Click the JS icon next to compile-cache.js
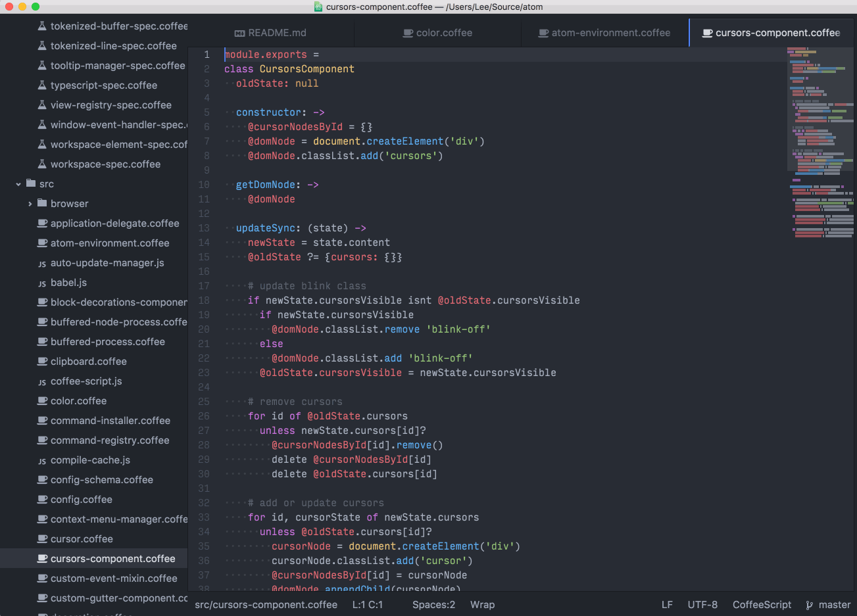The height and width of the screenshot is (616, 857). pyautogui.click(x=42, y=461)
